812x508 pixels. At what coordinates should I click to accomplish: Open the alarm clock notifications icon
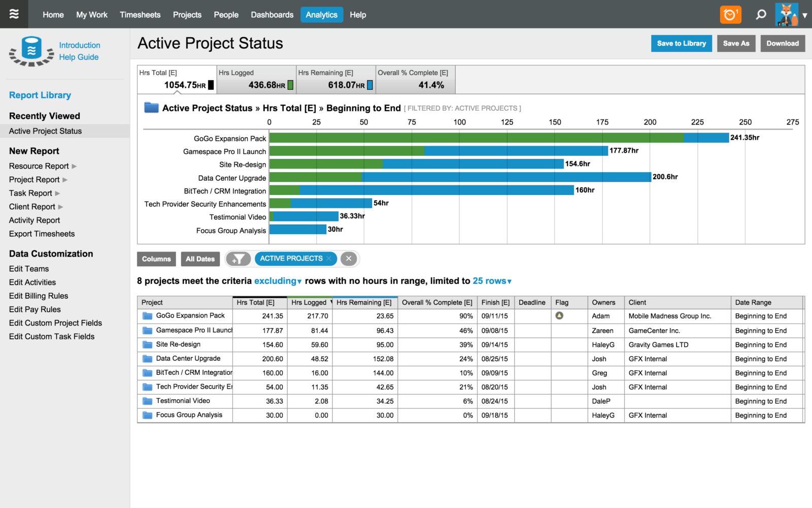point(730,14)
